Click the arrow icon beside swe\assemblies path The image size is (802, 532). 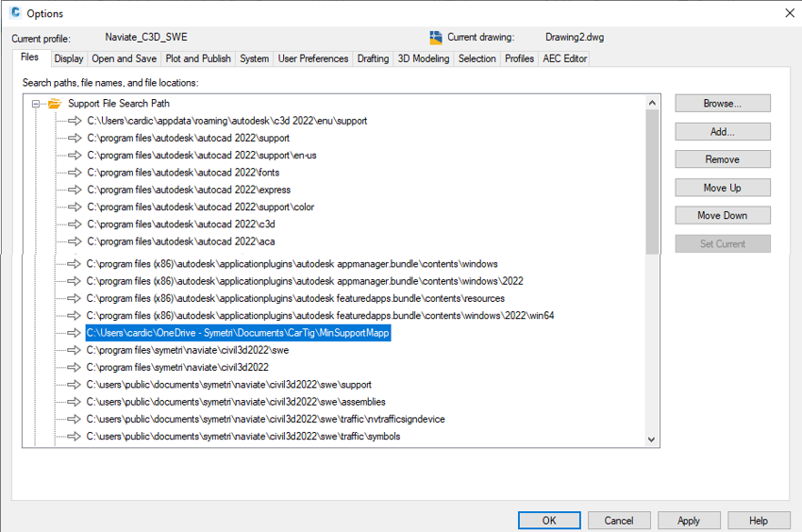(x=75, y=402)
